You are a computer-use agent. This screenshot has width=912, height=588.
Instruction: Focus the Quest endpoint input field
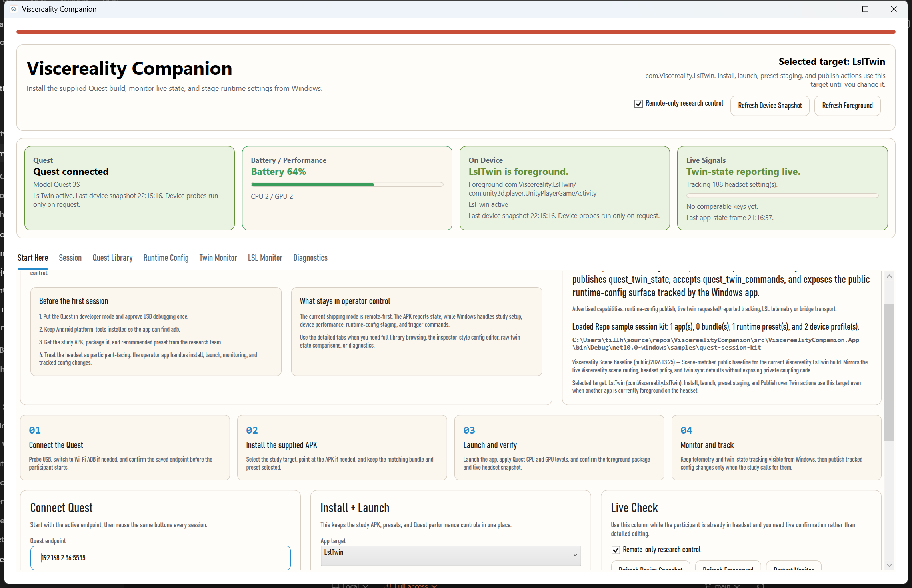tap(160, 558)
